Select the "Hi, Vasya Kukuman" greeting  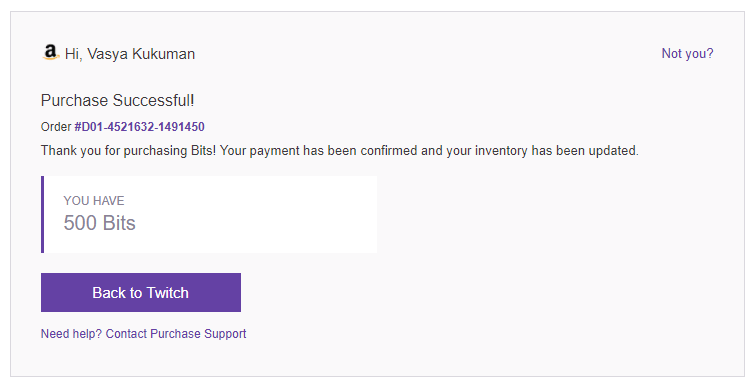click(130, 54)
